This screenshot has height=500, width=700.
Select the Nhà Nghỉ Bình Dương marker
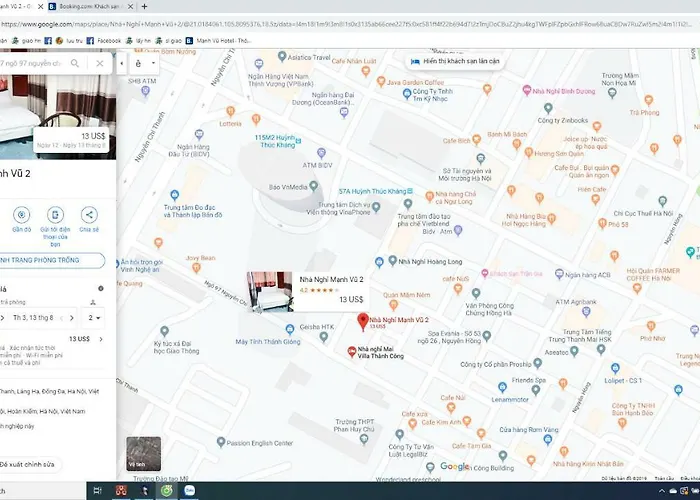tap(527, 90)
